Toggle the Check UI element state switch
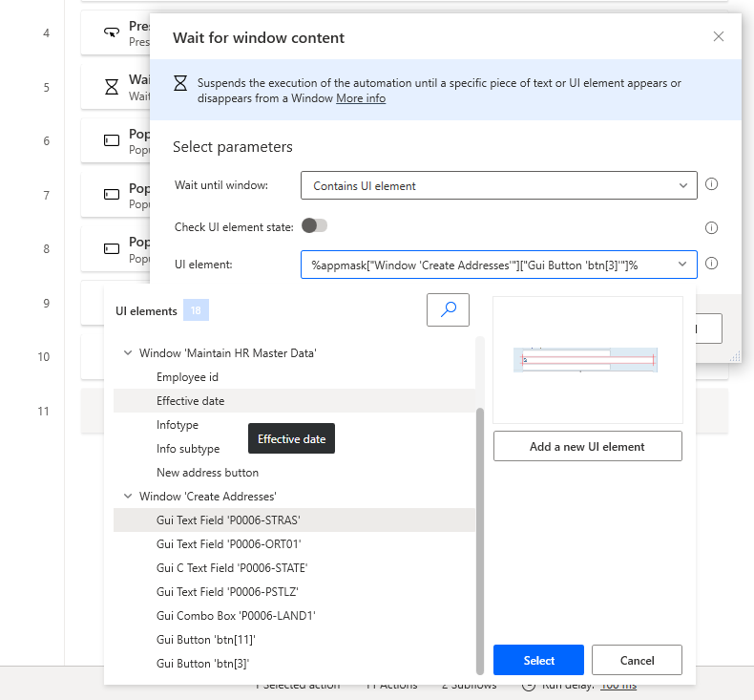Screen dimensions: 754x700 315,225
